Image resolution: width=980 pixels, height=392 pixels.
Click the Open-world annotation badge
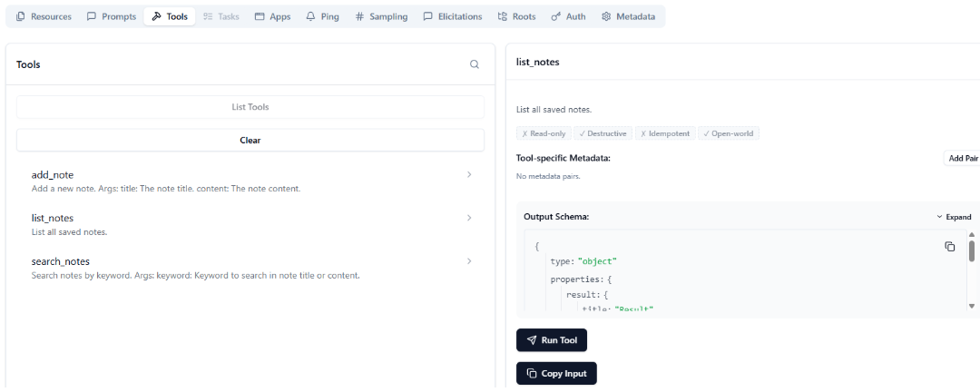tap(728, 133)
